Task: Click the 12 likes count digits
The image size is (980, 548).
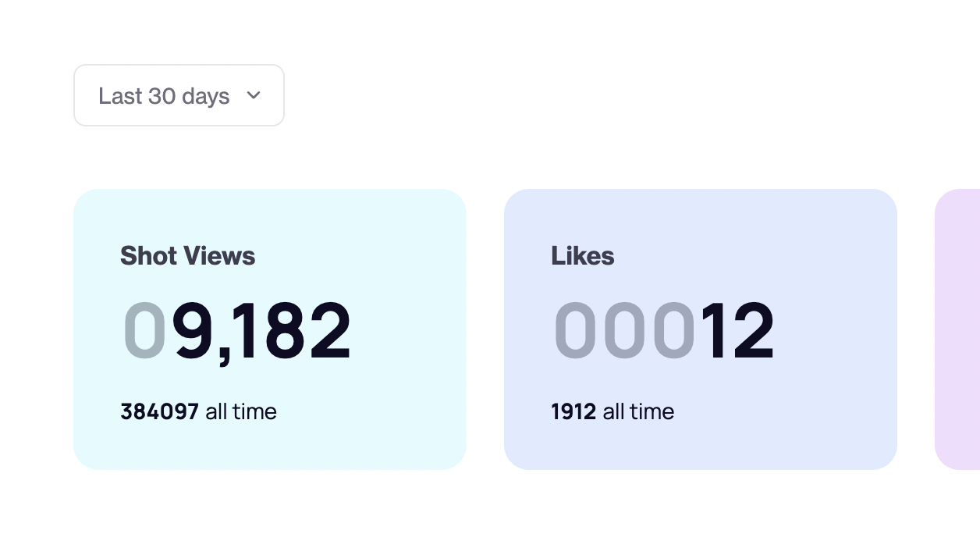Action: pyautogui.click(x=737, y=331)
